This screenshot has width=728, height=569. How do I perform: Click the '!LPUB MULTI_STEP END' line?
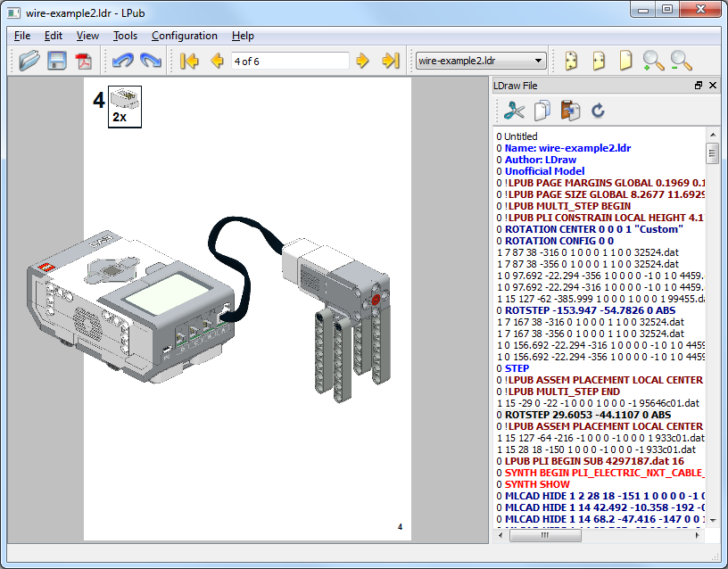(x=558, y=392)
